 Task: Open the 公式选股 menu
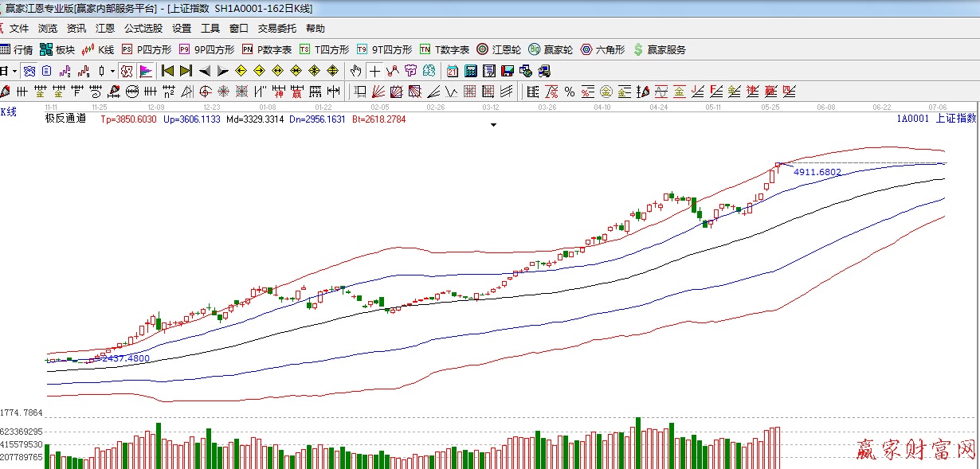pyautogui.click(x=143, y=29)
